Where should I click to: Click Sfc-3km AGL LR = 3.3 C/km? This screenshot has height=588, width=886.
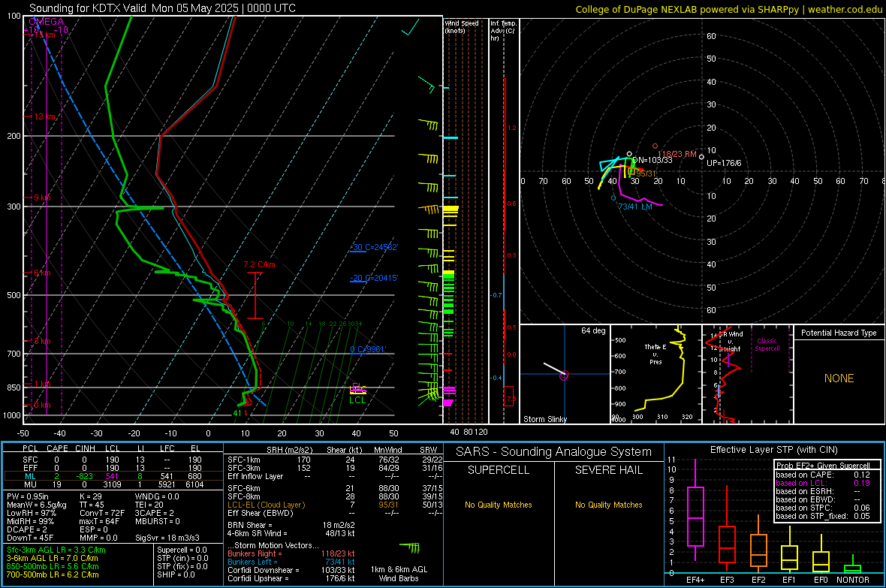tap(56, 550)
